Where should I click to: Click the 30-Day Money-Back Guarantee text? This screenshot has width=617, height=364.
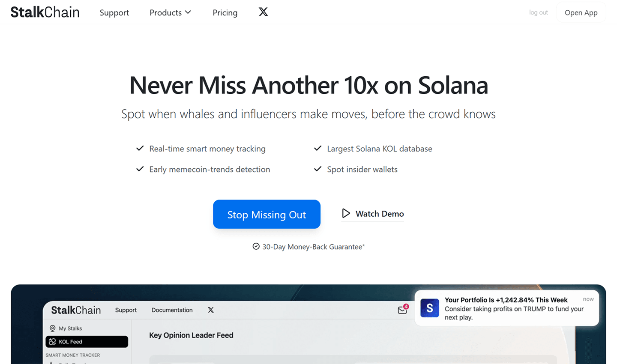tap(313, 247)
